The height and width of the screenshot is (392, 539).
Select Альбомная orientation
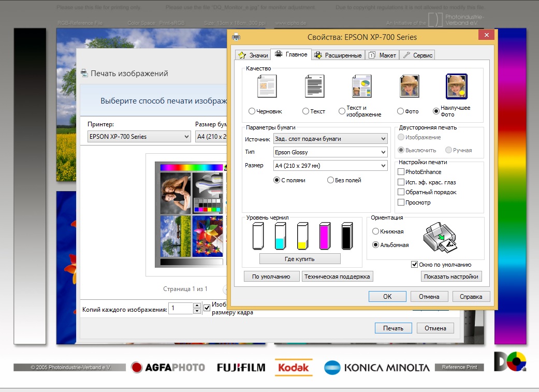click(375, 245)
